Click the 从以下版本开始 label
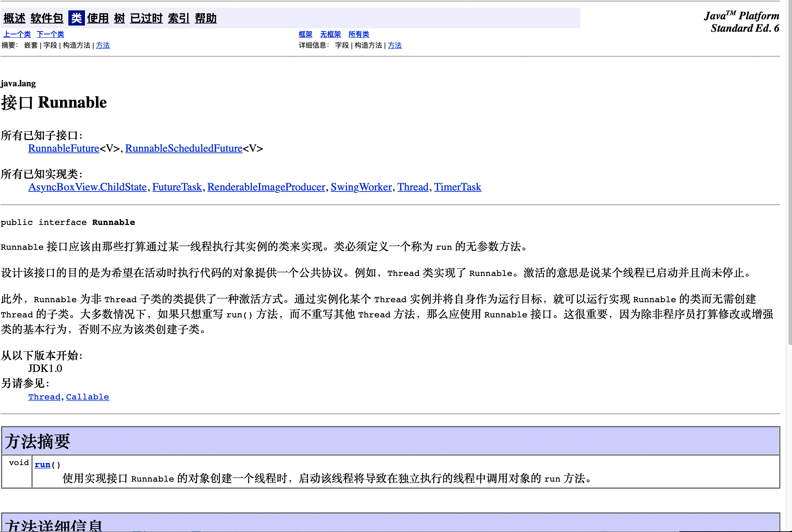 [42, 356]
